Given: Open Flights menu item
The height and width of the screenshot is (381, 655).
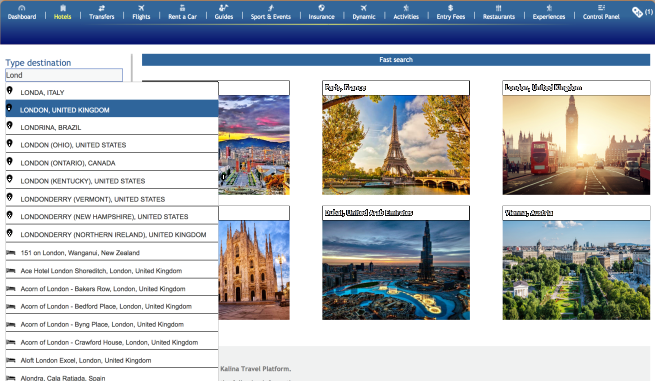Looking at the screenshot, I should click(x=141, y=17).
